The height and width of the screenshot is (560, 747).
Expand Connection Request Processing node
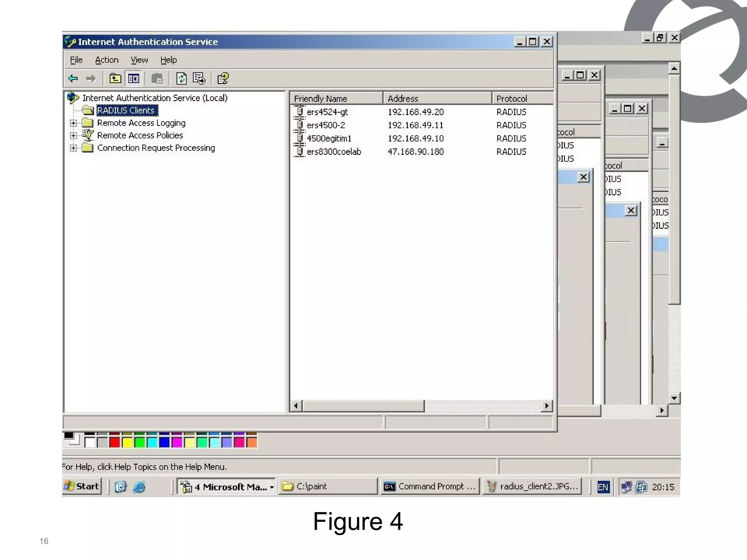(73, 148)
